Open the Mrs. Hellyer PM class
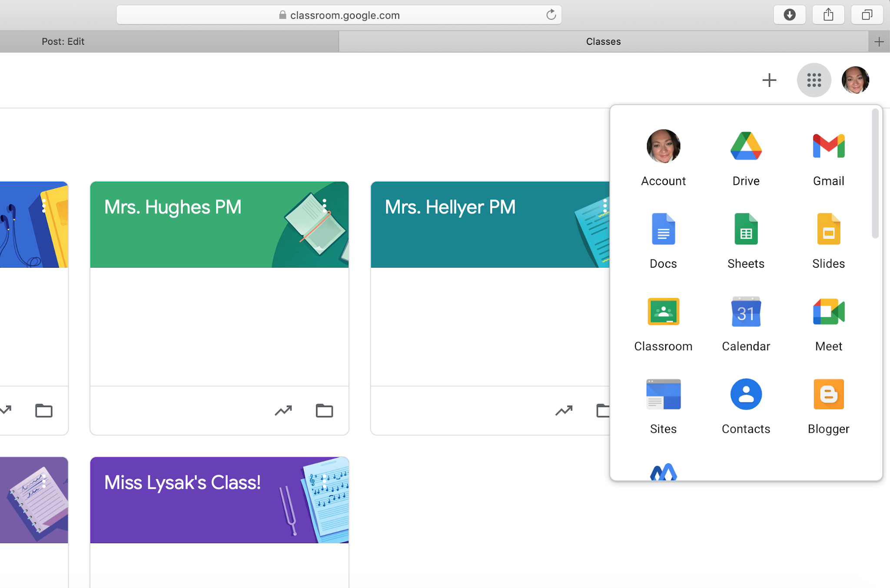Viewport: 890px width, 588px height. [x=450, y=207]
